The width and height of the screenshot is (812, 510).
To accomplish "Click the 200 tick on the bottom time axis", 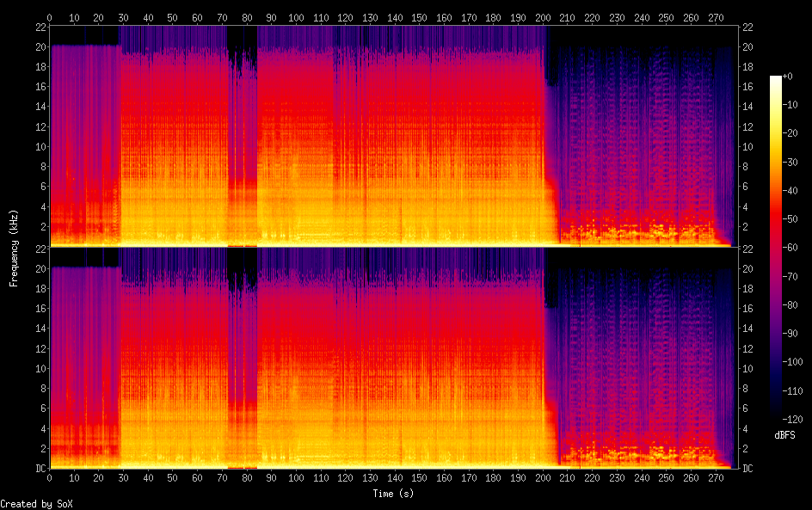I will pyautogui.click(x=543, y=478).
